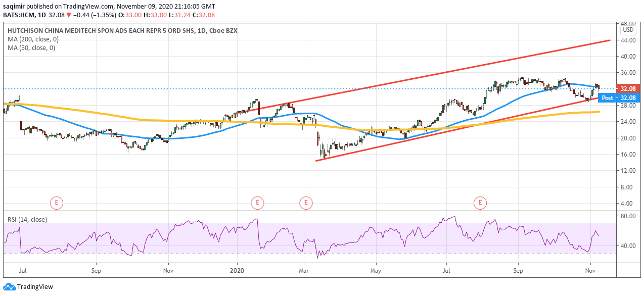Open the BATS:HCM symbol selector
Viewport: 644px width, 296px height.
[x=17, y=15]
